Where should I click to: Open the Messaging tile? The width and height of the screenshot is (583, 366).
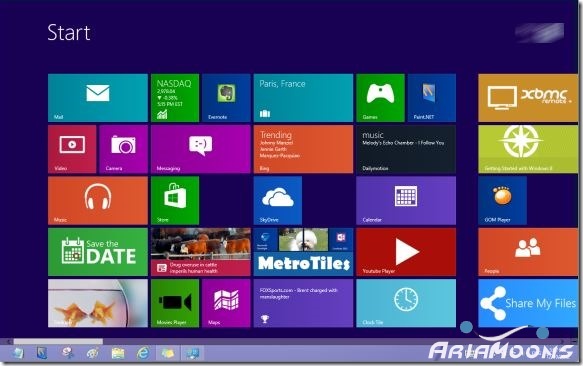(x=201, y=149)
